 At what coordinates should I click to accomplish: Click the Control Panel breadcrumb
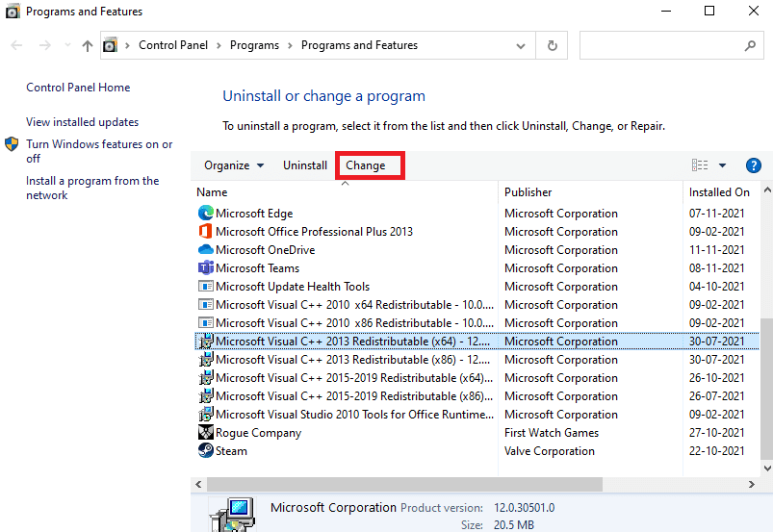pyautogui.click(x=173, y=45)
